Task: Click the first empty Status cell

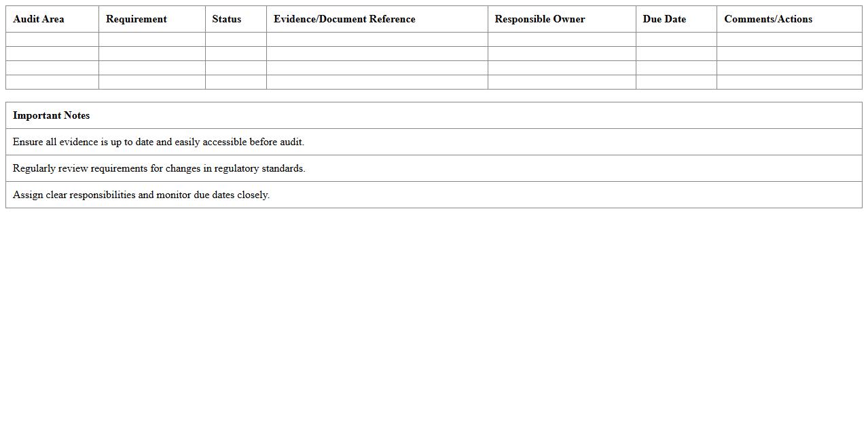Action: click(236, 39)
